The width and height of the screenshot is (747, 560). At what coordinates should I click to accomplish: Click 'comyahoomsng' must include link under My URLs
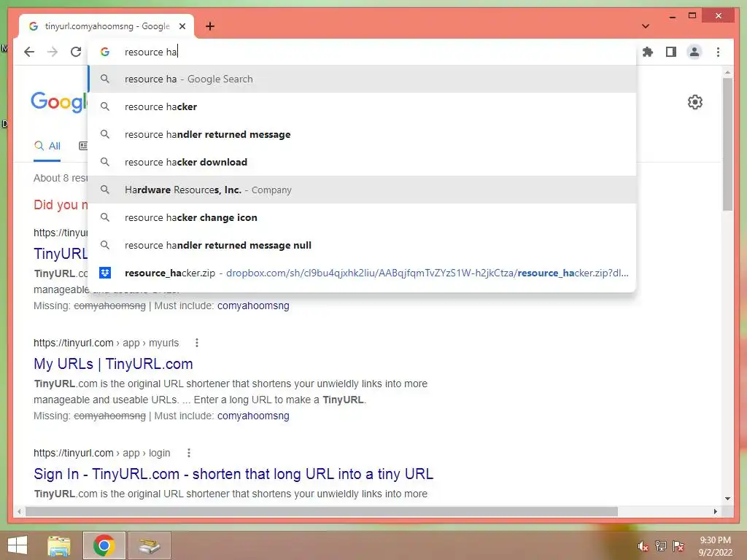pos(253,416)
